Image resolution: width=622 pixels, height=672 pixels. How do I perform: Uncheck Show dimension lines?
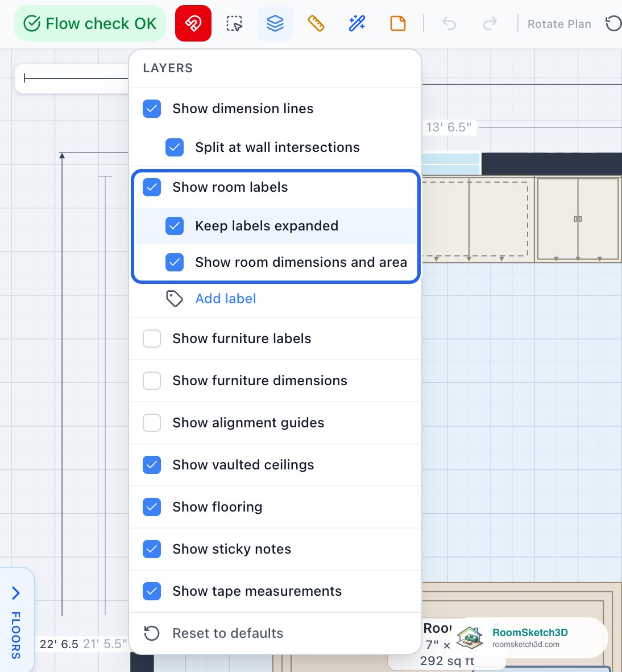(152, 109)
